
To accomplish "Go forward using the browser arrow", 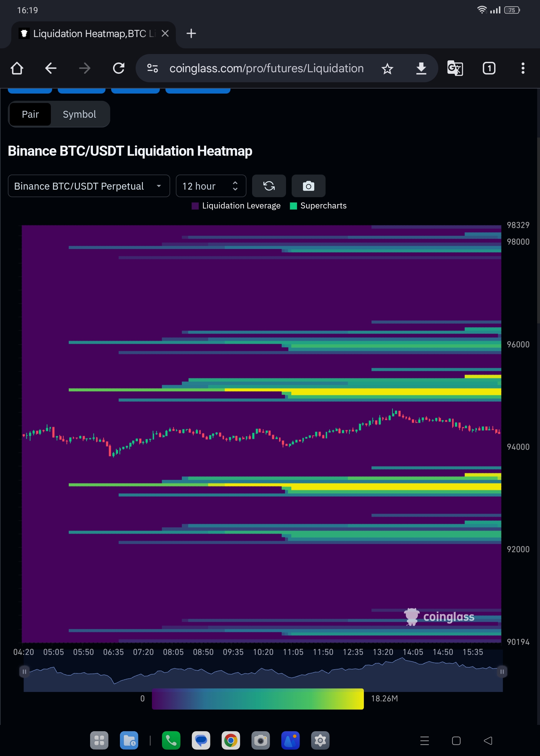I will point(85,68).
